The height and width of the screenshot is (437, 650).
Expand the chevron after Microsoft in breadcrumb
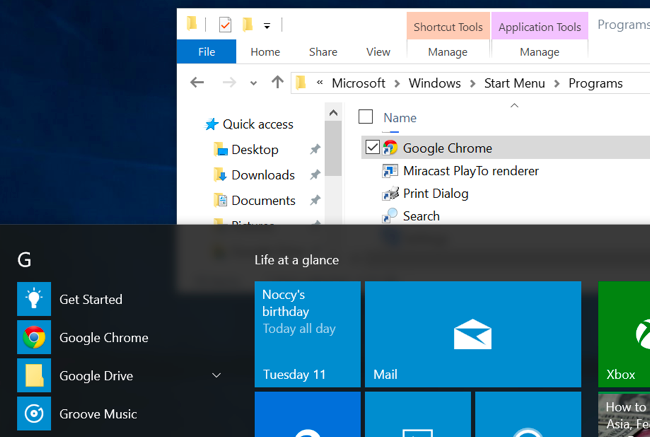tap(397, 84)
